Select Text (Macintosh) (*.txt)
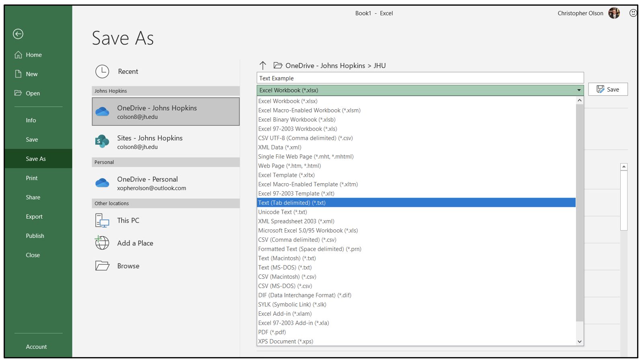Viewport: 644px width, 364px height. coord(416,258)
